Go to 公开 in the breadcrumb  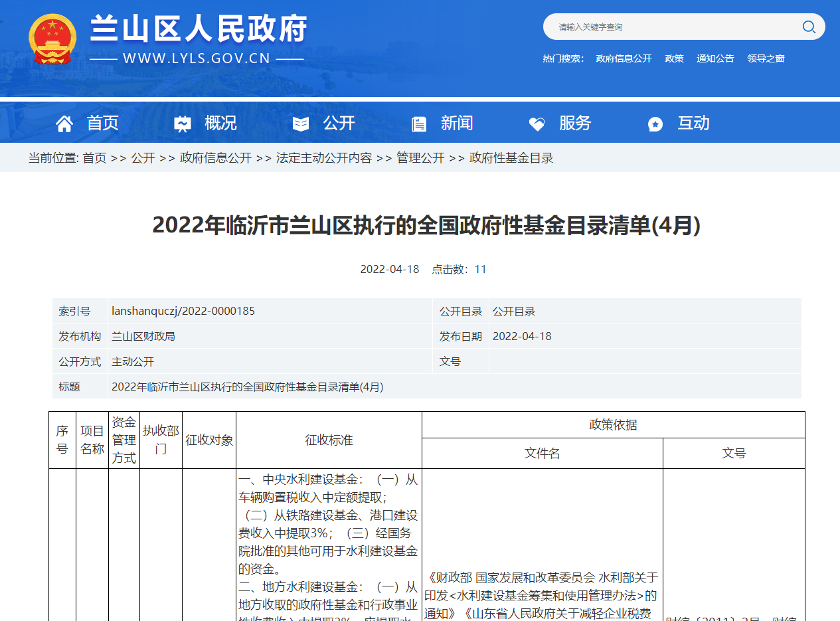click(143, 158)
